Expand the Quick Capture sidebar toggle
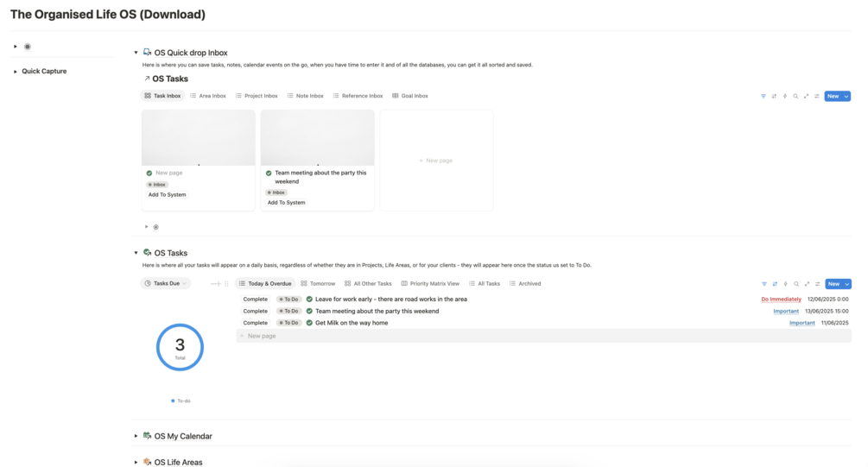868x467 pixels. (x=15, y=72)
